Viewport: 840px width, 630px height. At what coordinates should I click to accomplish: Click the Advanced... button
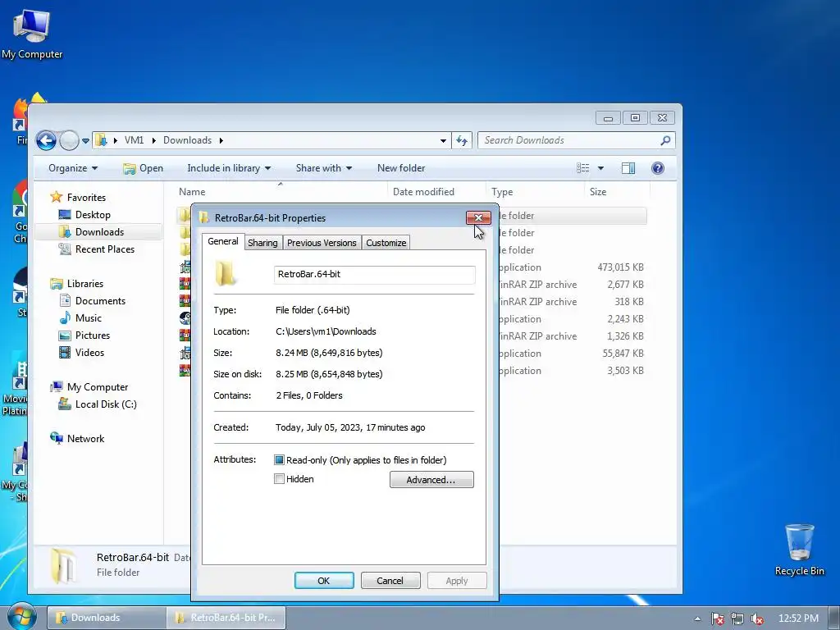431,479
